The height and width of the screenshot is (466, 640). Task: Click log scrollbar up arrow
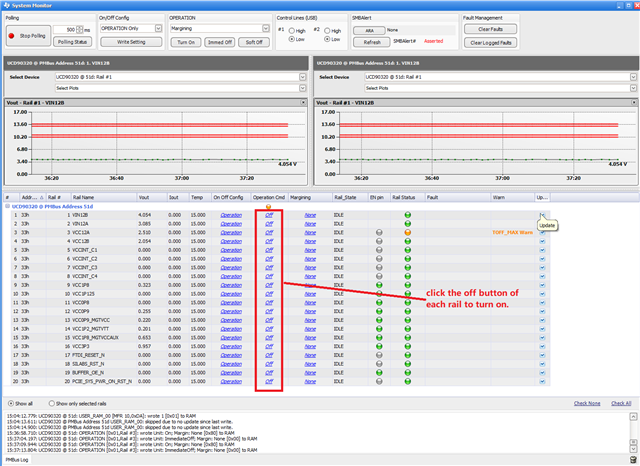click(x=633, y=417)
